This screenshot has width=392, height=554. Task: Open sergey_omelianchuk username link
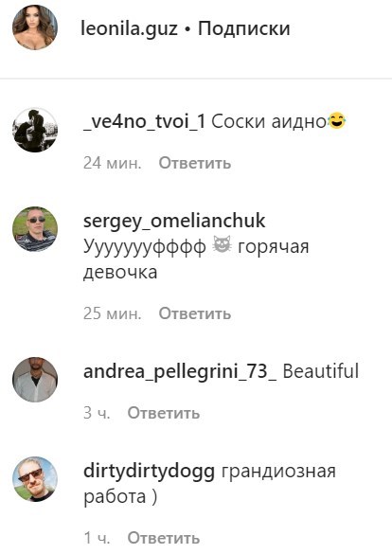click(x=174, y=222)
